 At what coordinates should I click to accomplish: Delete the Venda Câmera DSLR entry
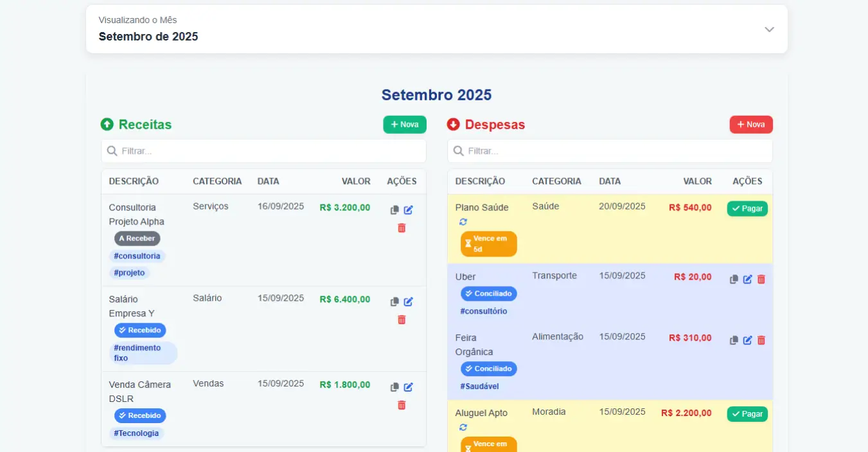click(402, 405)
